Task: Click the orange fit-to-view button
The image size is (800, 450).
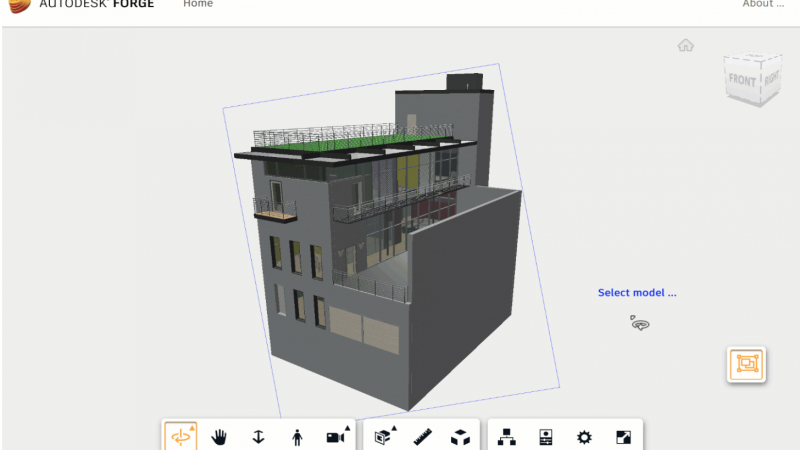Action: point(746,364)
